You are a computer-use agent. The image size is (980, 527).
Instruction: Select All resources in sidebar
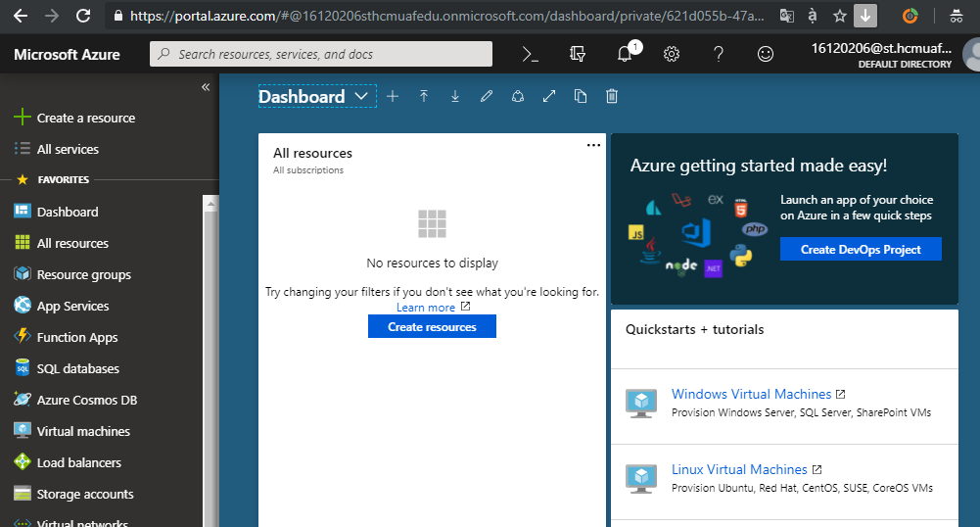click(72, 243)
